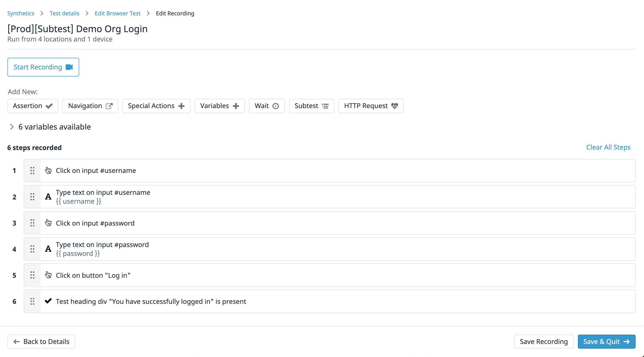Open Test details from the breadcrumb
This screenshot has height=357, width=644.
64,13
